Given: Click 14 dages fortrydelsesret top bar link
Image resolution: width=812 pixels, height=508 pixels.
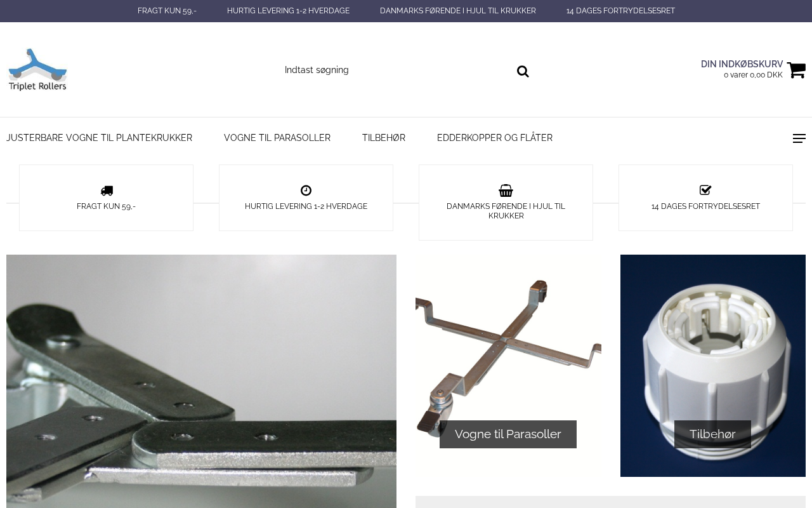Looking at the screenshot, I should point(620,11).
